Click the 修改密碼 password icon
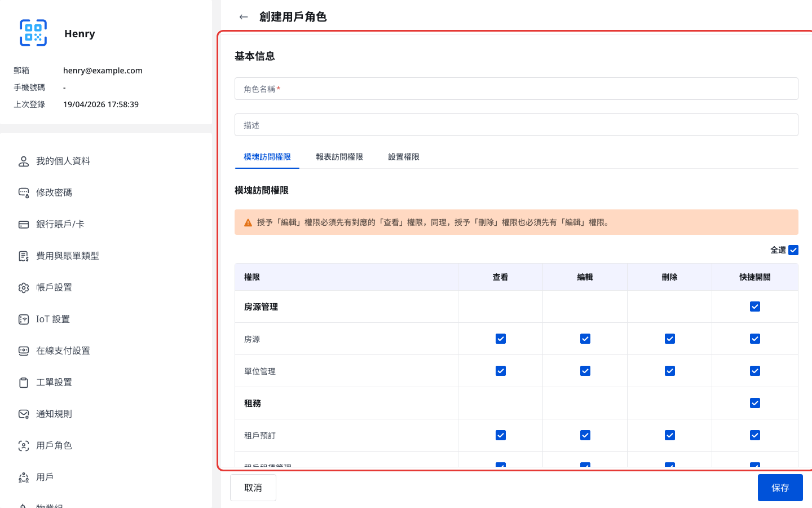 24,193
